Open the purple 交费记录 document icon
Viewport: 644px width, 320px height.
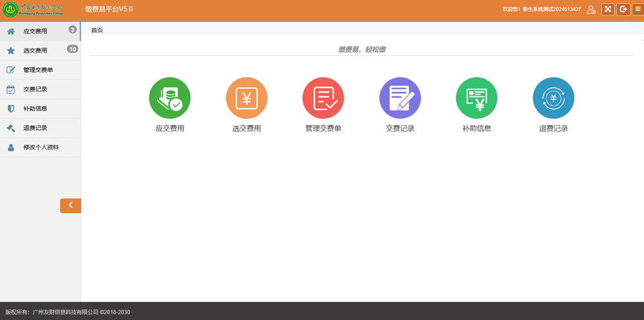(399, 98)
